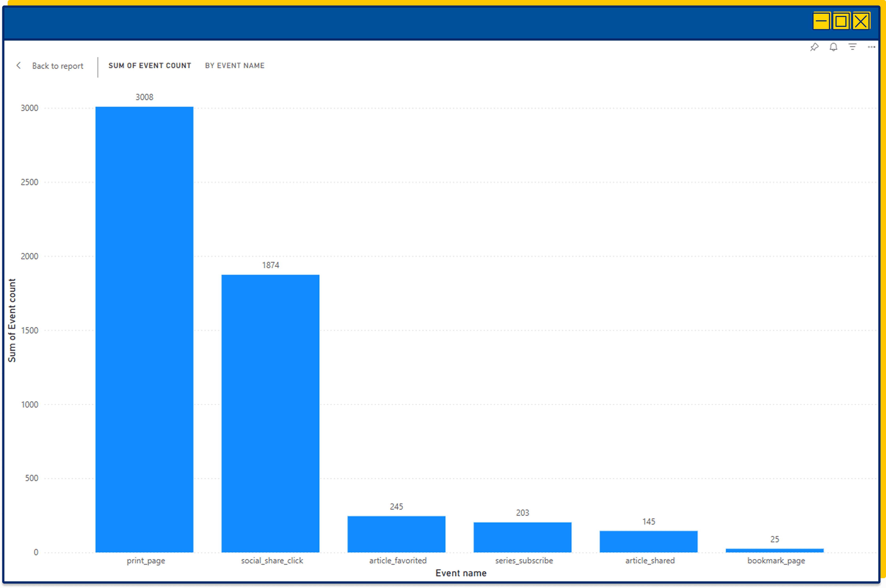
Task: Click Back to report link
Action: [57, 66]
